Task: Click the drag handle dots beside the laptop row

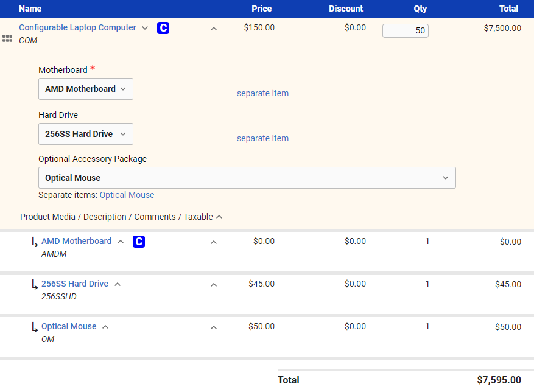Action: (7, 39)
